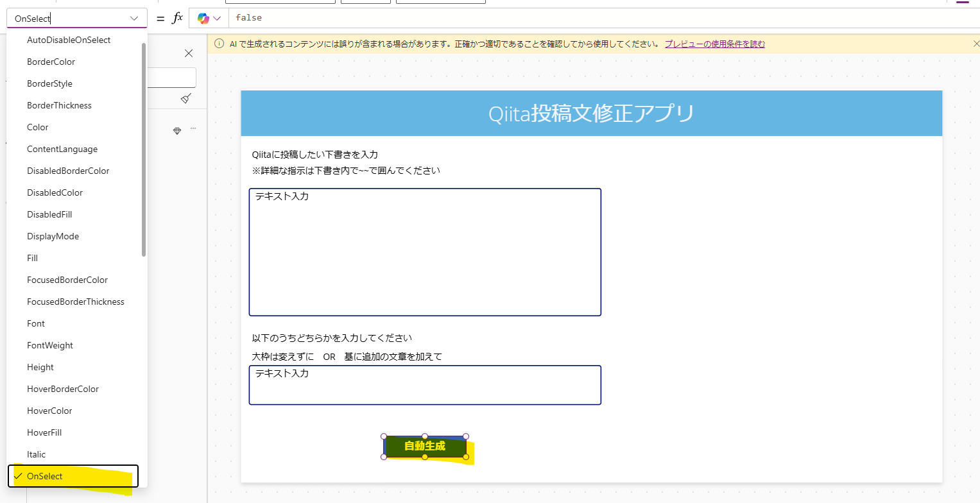
Task: Select Height in the property list
Action: click(x=40, y=367)
